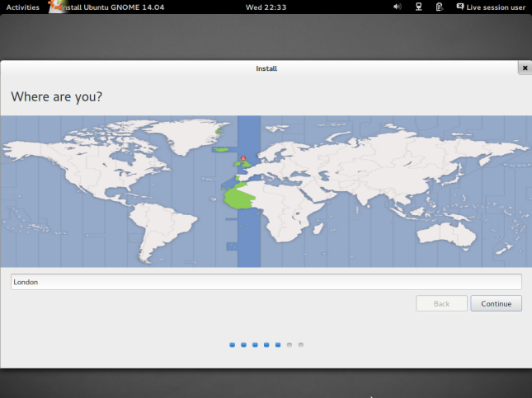Image resolution: width=532 pixels, height=398 pixels.
Task: Focus the London location text field
Action: [266, 282]
